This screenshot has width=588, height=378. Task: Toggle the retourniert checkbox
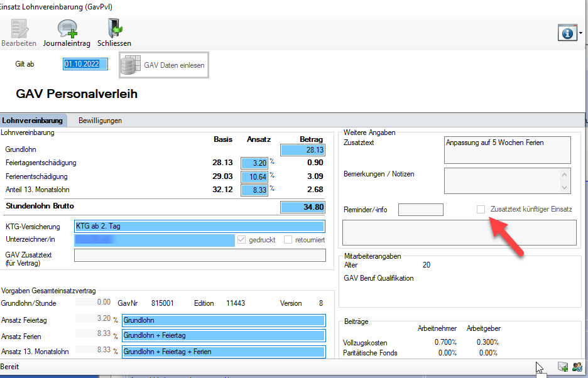tap(288, 240)
